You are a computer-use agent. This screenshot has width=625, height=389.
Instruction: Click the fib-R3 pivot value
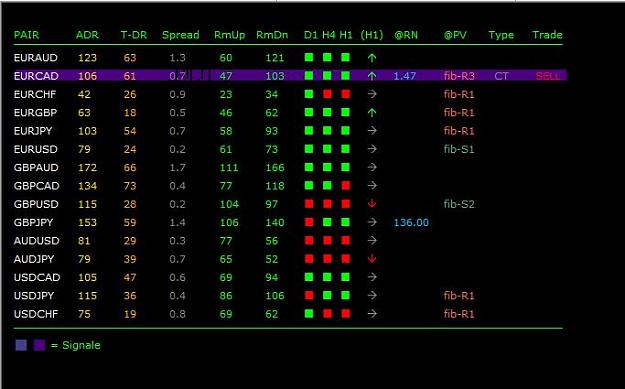tap(459, 76)
